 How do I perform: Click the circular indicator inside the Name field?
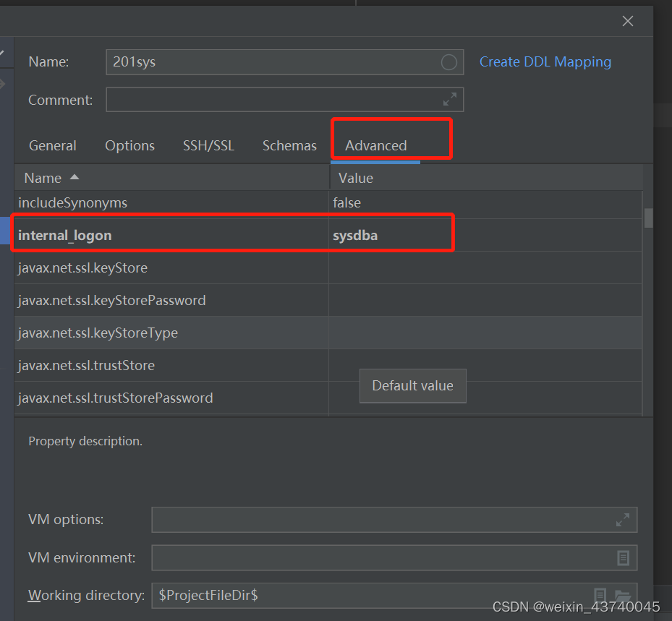(x=448, y=62)
